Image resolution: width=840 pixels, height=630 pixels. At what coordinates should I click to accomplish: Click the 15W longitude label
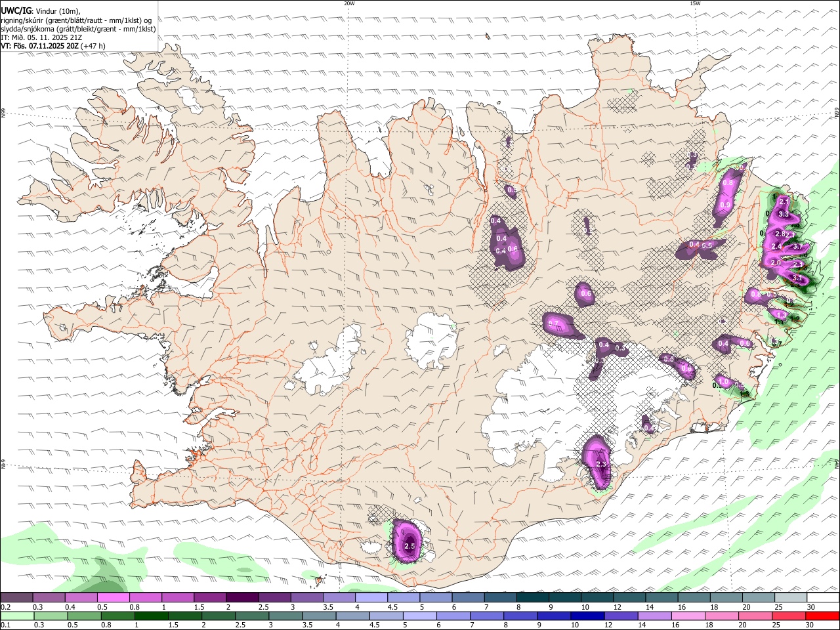click(694, 3)
